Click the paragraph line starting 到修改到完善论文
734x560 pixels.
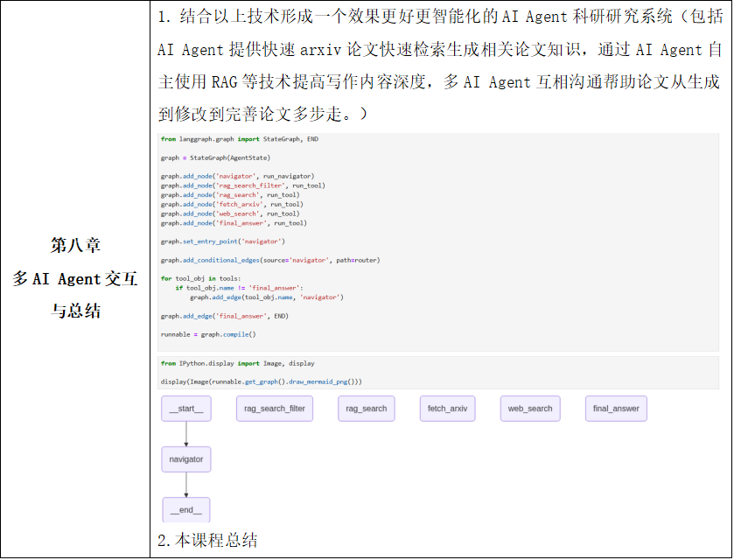(x=262, y=114)
